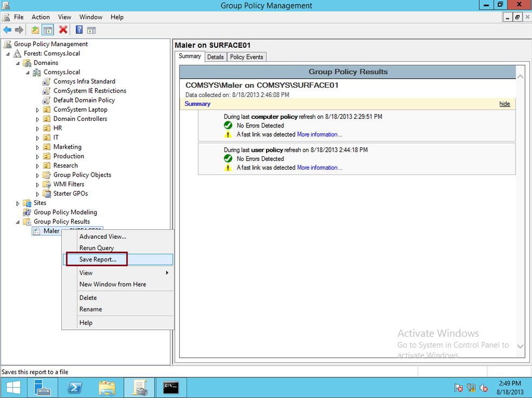Click the Summary section heading link

coord(198,104)
